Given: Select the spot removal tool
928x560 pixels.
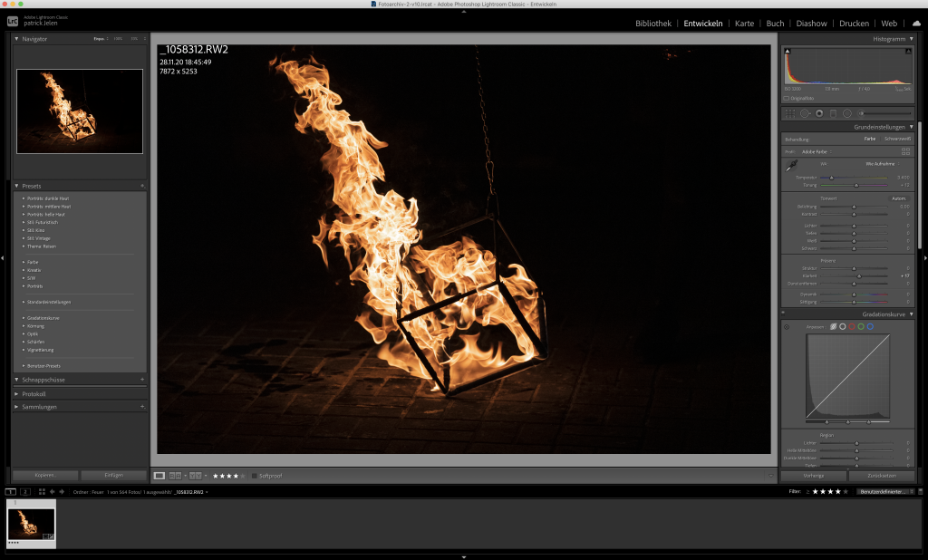Looking at the screenshot, I should click(804, 113).
